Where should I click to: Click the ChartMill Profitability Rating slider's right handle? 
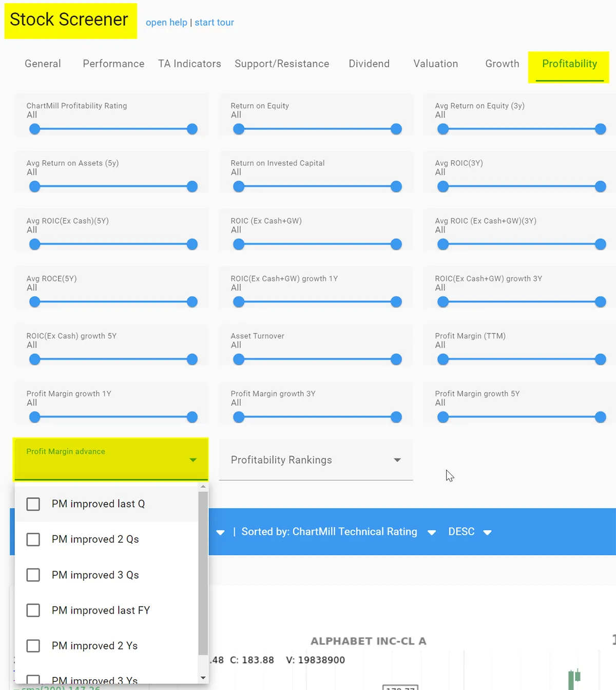coord(192,129)
